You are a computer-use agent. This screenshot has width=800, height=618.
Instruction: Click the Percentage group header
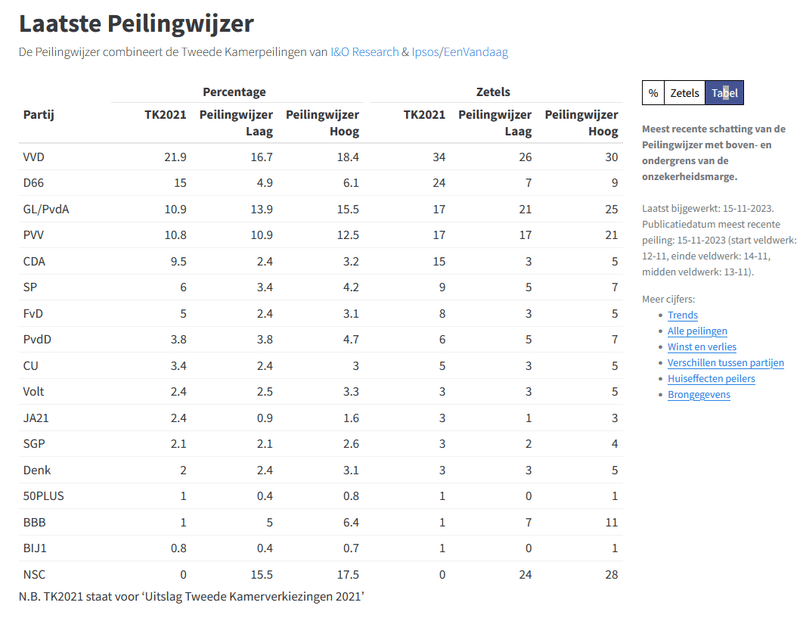coord(234,92)
